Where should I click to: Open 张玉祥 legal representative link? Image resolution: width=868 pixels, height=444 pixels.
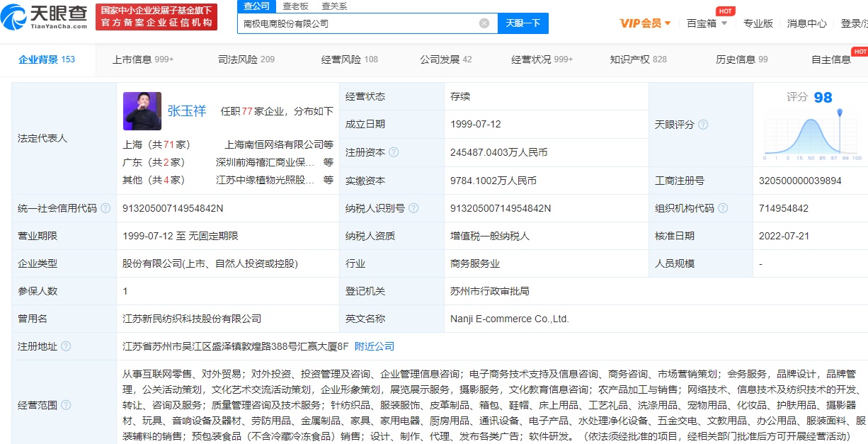click(187, 111)
